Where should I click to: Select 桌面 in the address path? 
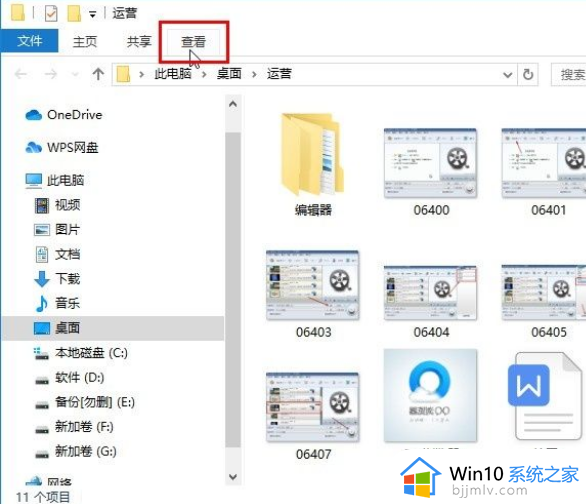229,74
